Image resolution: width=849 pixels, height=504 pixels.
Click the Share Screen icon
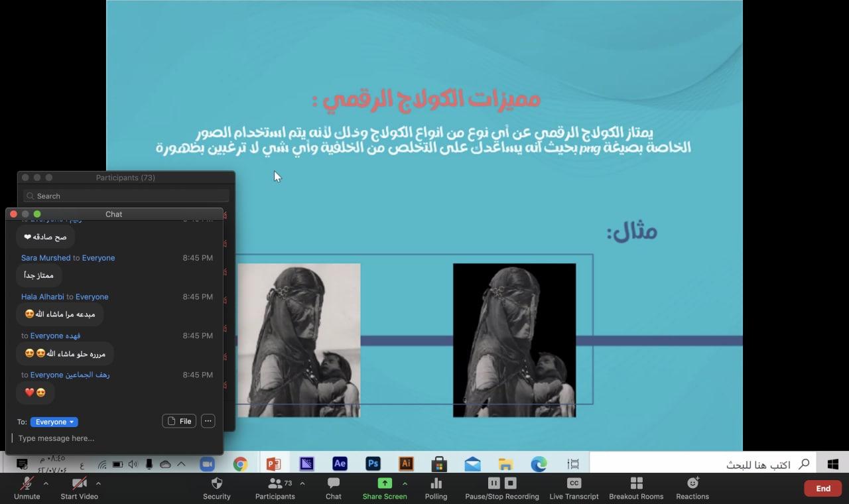pyautogui.click(x=384, y=483)
